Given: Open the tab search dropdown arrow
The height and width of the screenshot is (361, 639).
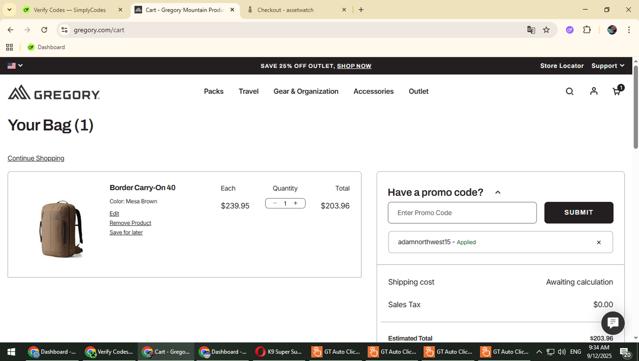Looking at the screenshot, I should click(x=9, y=9).
